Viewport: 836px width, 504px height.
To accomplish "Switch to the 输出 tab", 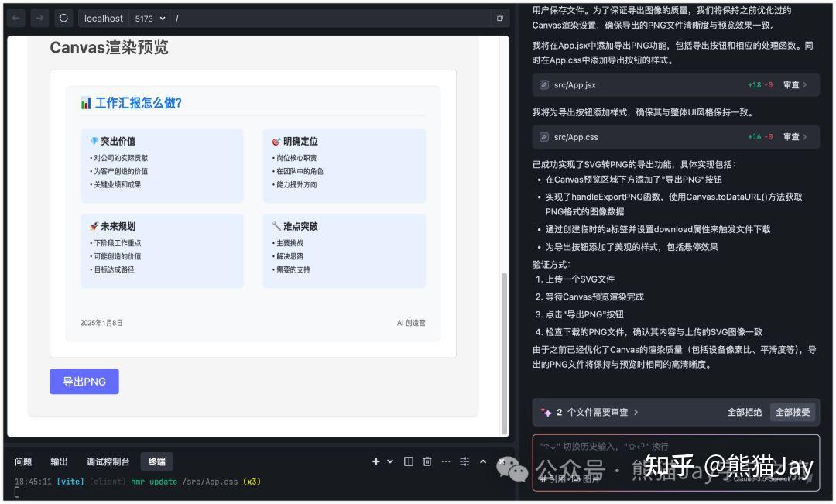I will [59, 461].
